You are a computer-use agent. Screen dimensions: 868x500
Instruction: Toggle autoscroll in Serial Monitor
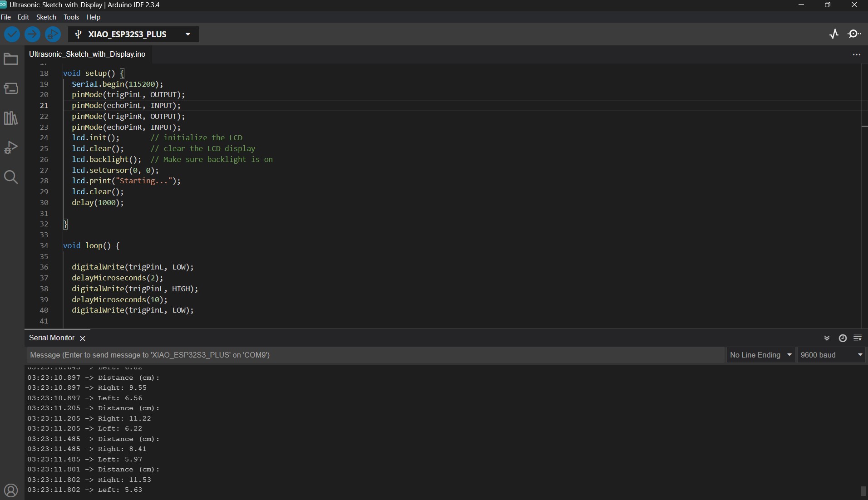pyautogui.click(x=827, y=338)
